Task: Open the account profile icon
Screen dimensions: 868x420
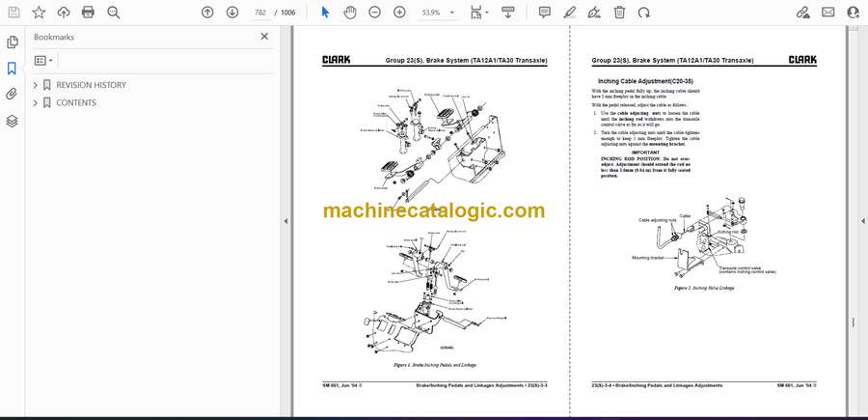Action: [854, 13]
